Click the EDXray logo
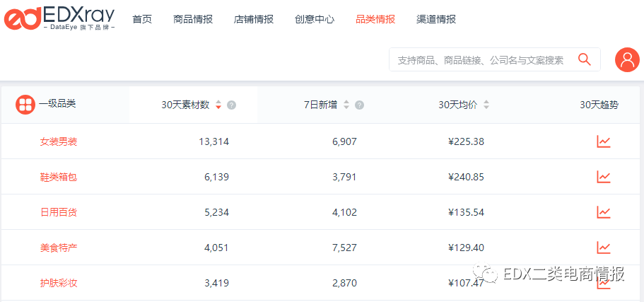Screen dimensions: 644x302 [59, 18]
